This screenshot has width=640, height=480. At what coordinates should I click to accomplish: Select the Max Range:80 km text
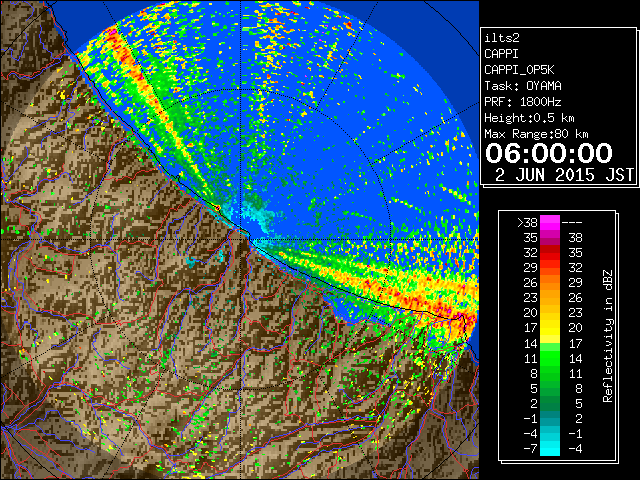click(536, 134)
